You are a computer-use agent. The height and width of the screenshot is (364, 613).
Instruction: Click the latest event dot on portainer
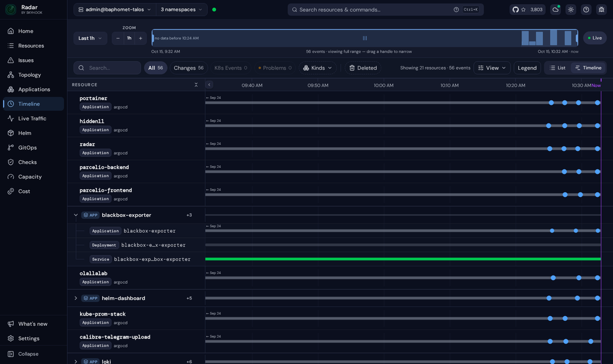click(x=597, y=102)
